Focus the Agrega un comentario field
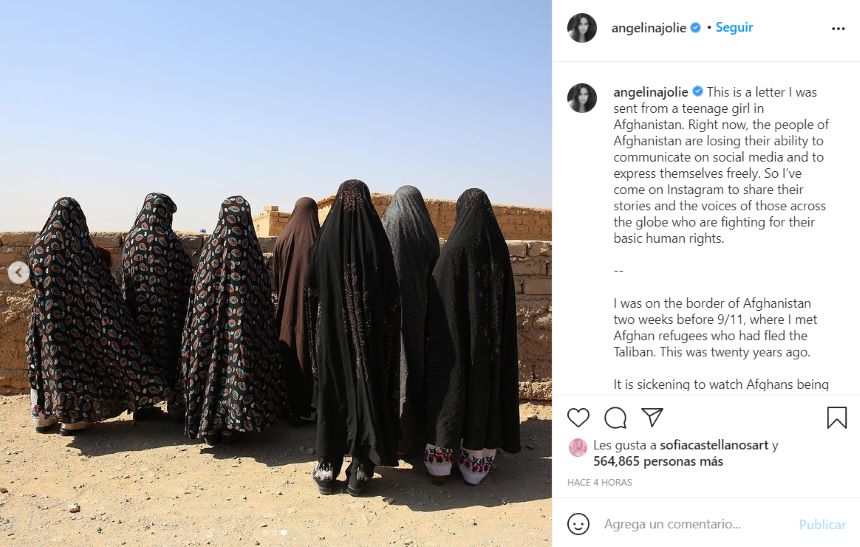860x547 pixels. click(697, 524)
